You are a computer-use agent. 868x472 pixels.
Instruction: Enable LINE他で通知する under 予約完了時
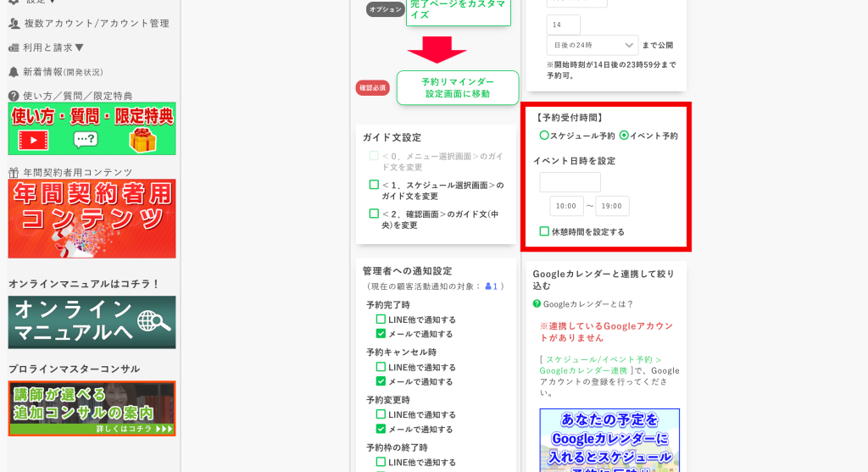(x=381, y=319)
